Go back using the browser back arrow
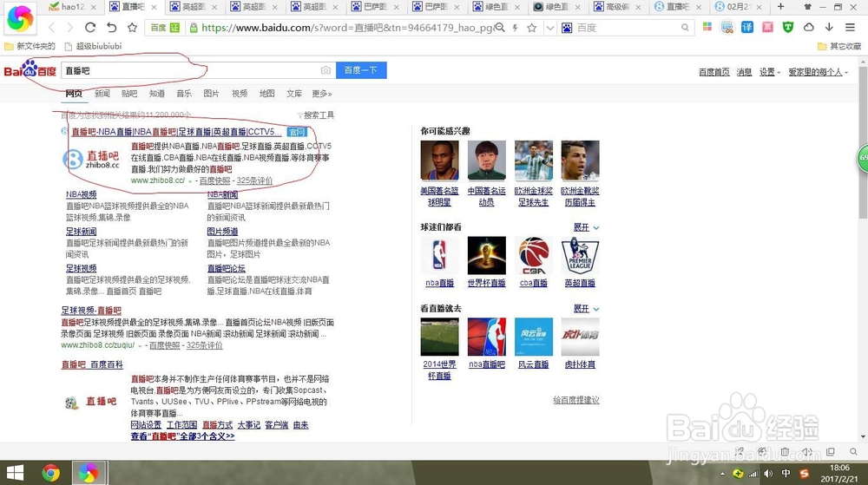Screen dimensions: 868x485 click(x=51, y=28)
